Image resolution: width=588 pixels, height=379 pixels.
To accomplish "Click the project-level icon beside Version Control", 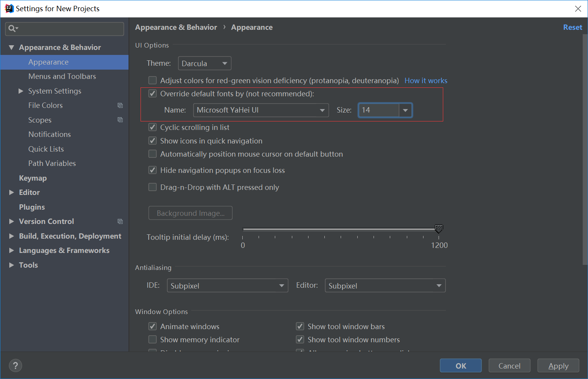I will click(x=120, y=221).
